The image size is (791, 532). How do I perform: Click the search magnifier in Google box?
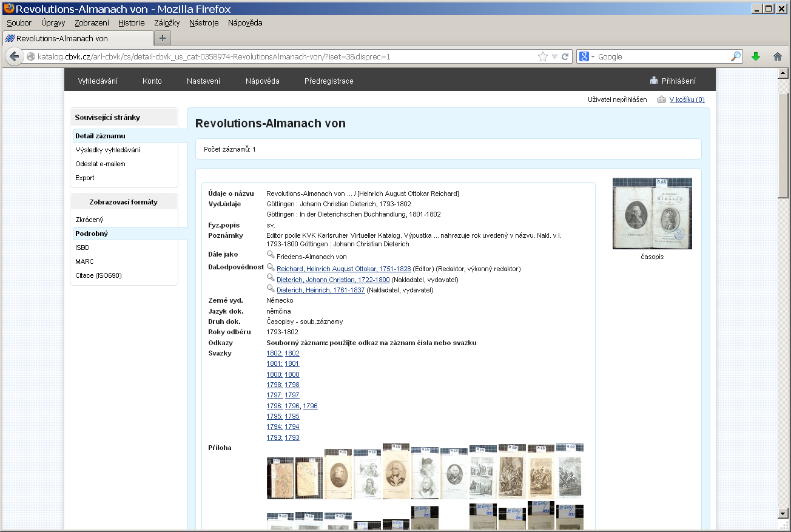[x=736, y=56]
